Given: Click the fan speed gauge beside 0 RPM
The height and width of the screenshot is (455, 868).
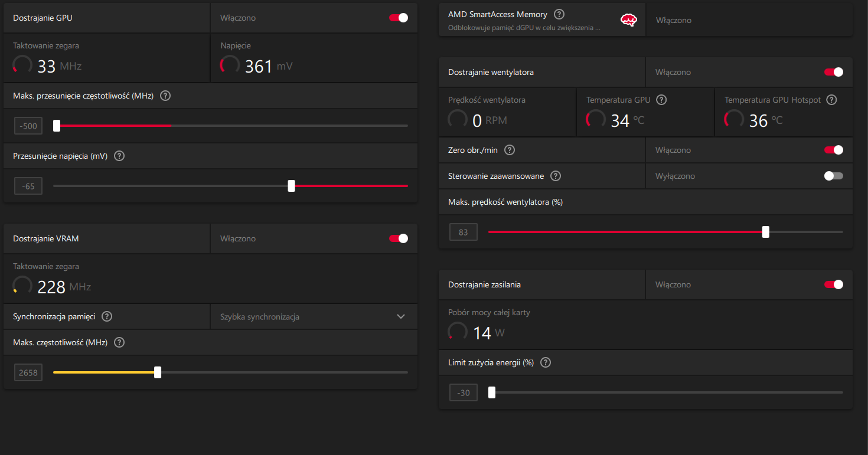Looking at the screenshot, I should pos(458,119).
